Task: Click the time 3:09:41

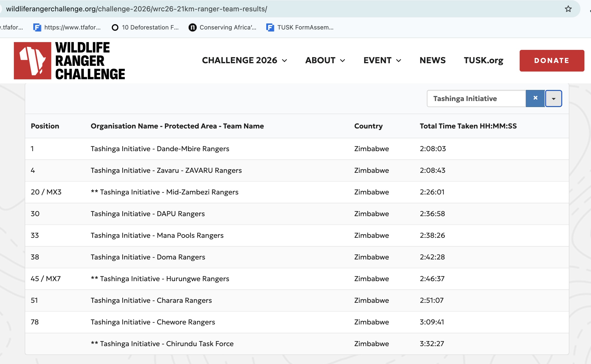Action: point(432,322)
